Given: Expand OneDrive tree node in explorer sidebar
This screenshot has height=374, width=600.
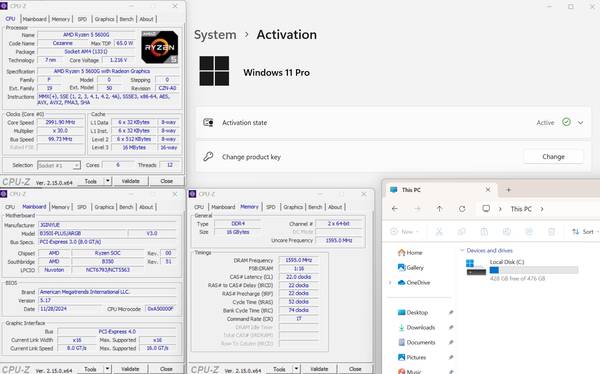Looking at the screenshot, I should point(390,283).
